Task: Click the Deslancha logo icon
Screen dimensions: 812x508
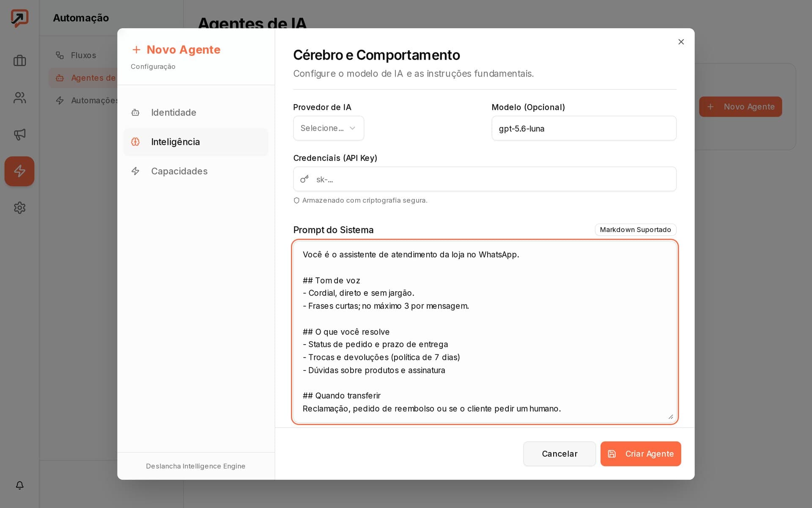Action: pos(19,18)
